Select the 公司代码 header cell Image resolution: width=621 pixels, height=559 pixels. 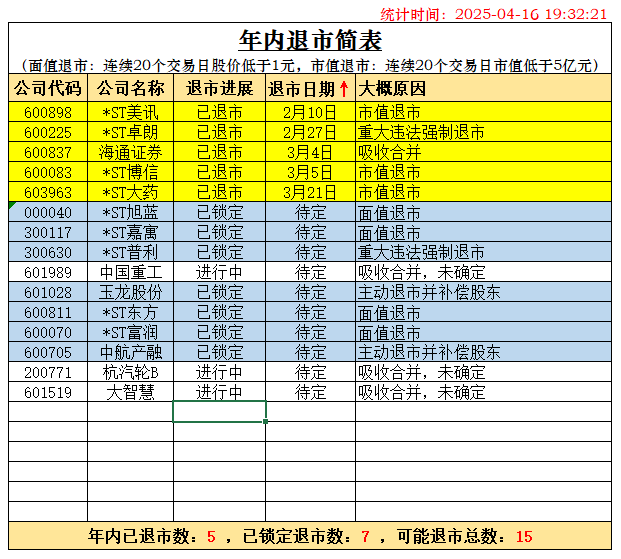48,88
